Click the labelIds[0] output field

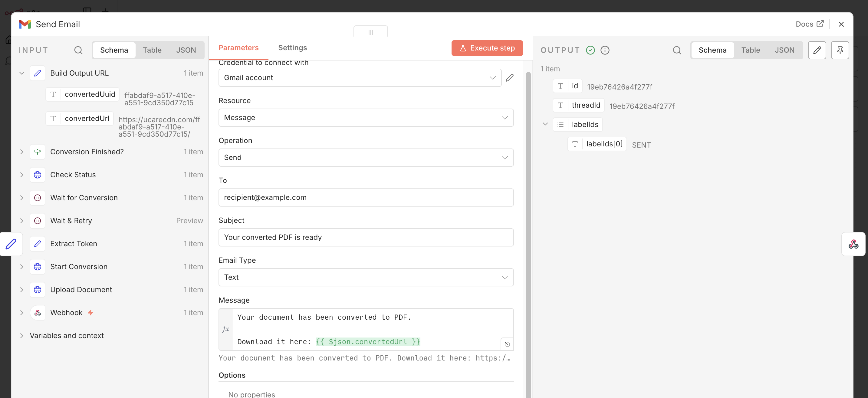[597, 144]
